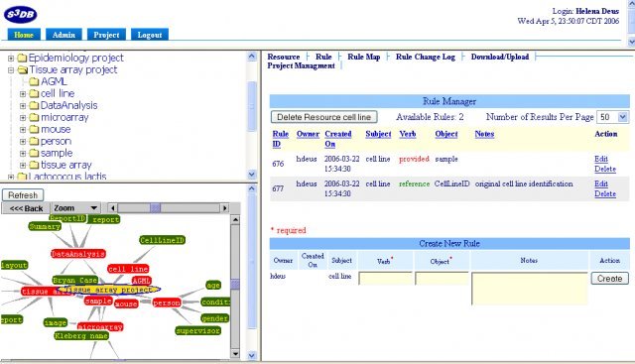Screen dimensions: 635x364
Task: Click the tissue array folder icon
Action: tap(34, 165)
